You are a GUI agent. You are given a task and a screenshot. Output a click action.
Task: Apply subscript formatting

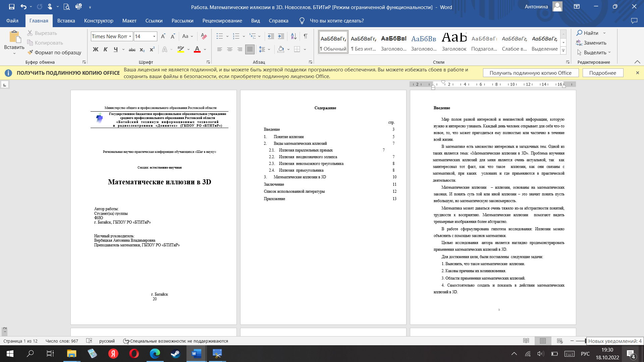[142, 50]
